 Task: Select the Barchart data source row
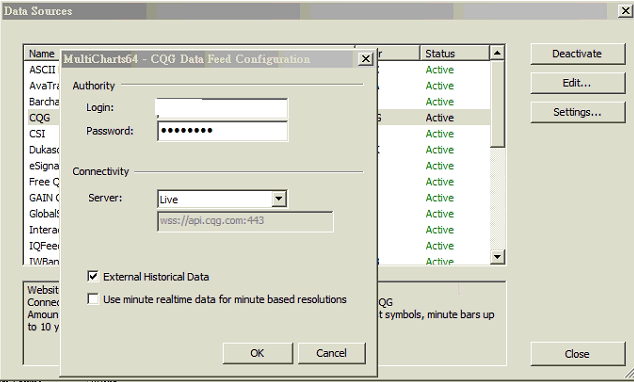point(44,101)
